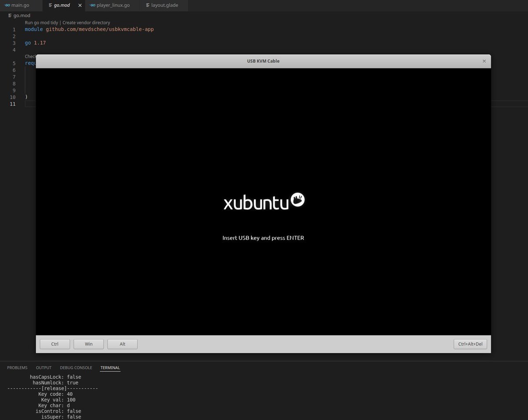
Task: Click line number 1 in the gutter
Action: [x=14, y=29]
